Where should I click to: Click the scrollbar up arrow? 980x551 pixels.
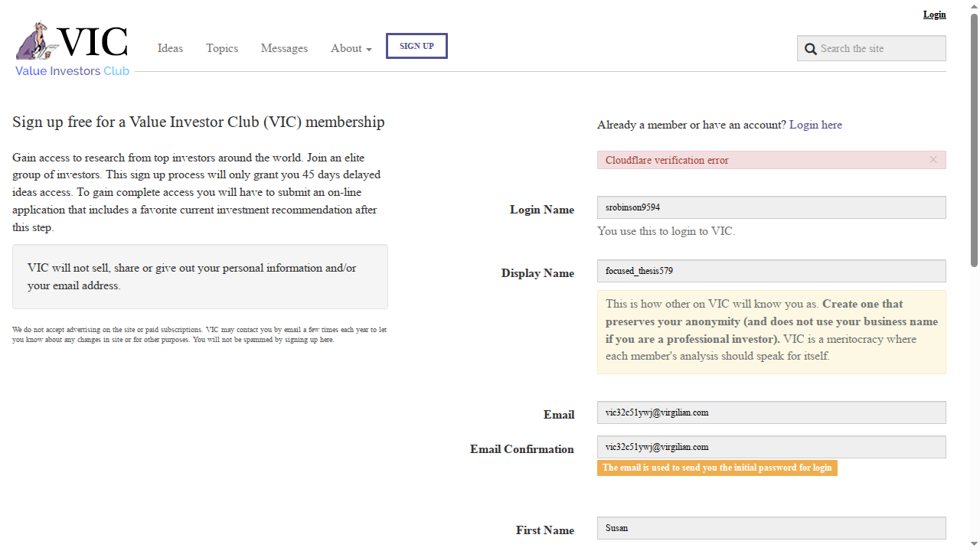coord(974,5)
